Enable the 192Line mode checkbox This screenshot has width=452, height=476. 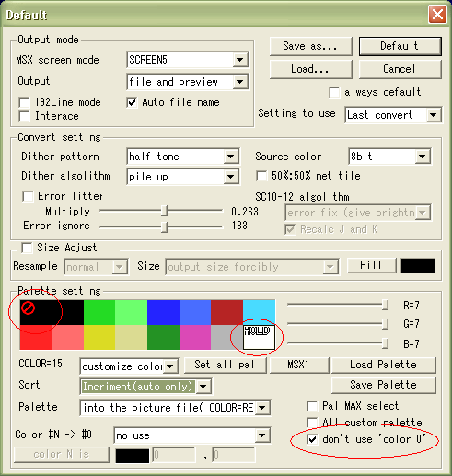(x=24, y=102)
